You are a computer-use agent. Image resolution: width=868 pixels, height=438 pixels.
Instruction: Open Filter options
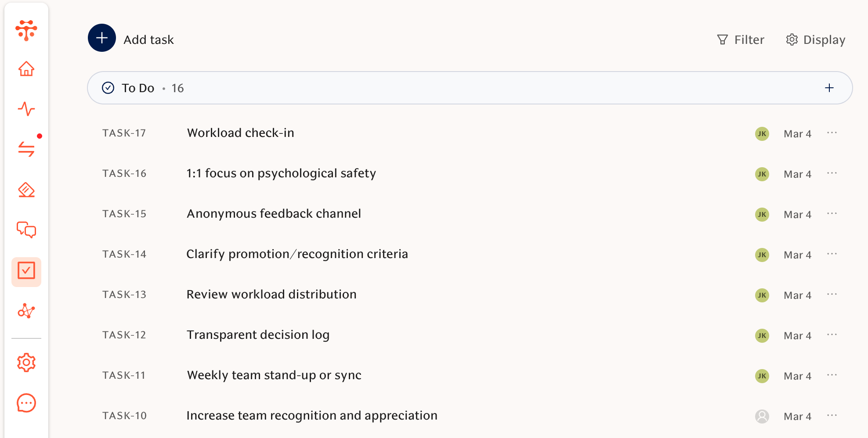[741, 40]
